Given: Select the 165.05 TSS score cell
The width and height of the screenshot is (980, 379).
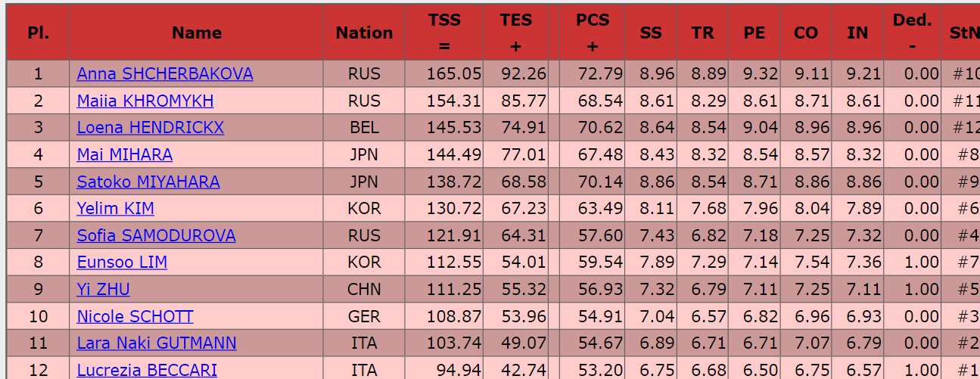Looking at the screenshot, I should 444,74.
